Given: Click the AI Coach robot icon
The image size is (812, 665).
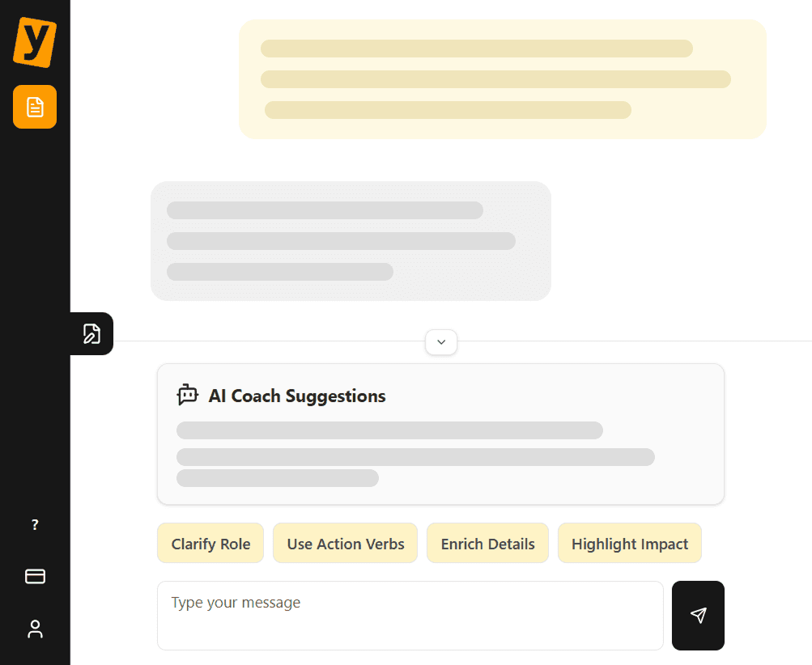Looking at the screenshot, I should (188, 396).
